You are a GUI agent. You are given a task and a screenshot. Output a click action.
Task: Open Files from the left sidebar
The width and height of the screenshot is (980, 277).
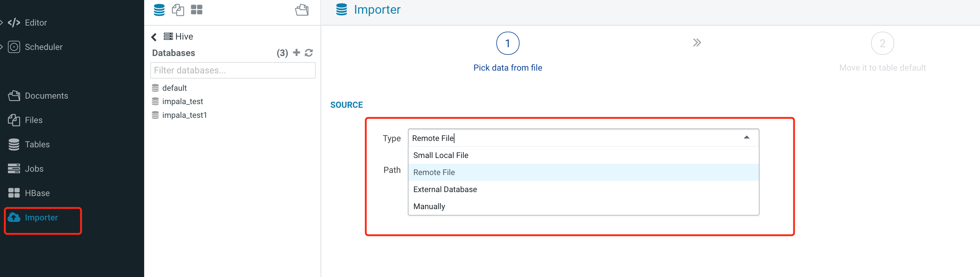(33, 120)
